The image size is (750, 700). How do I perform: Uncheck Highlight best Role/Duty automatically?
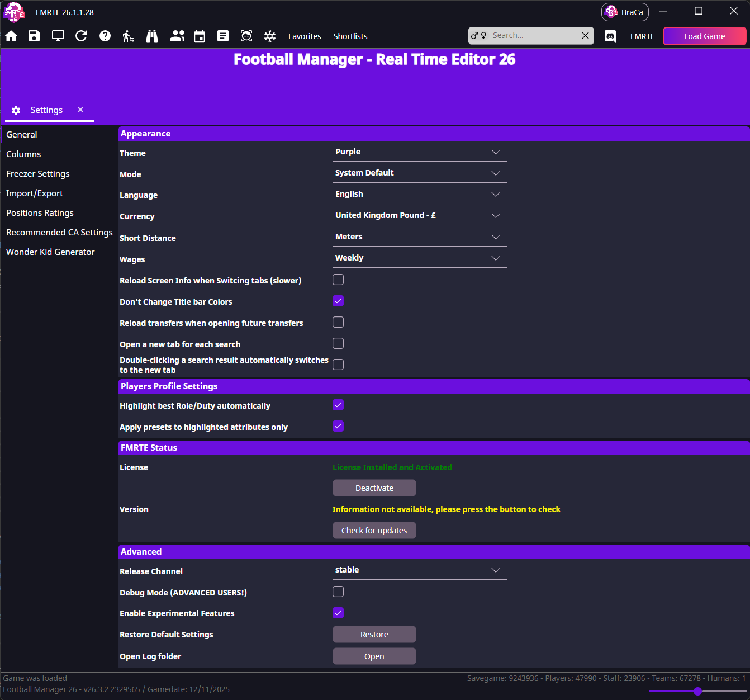click(x=338, y=405)
